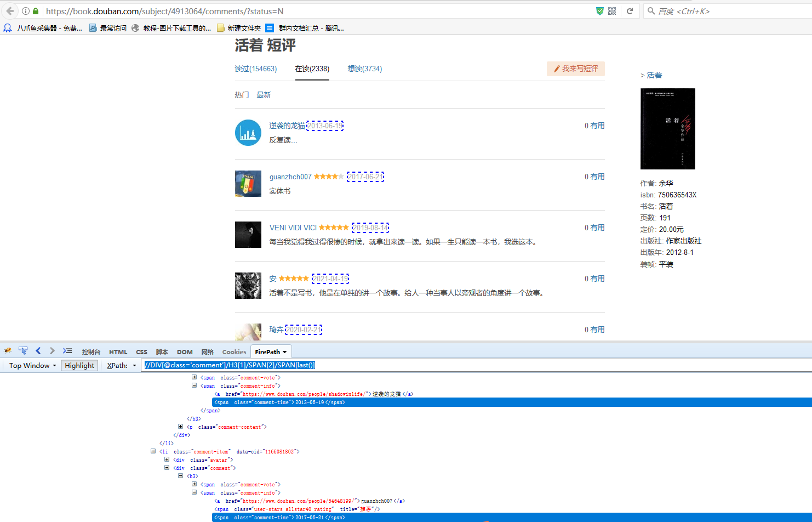Expand first comment-vote span node
812x522 pixels.
pos(194,377)
